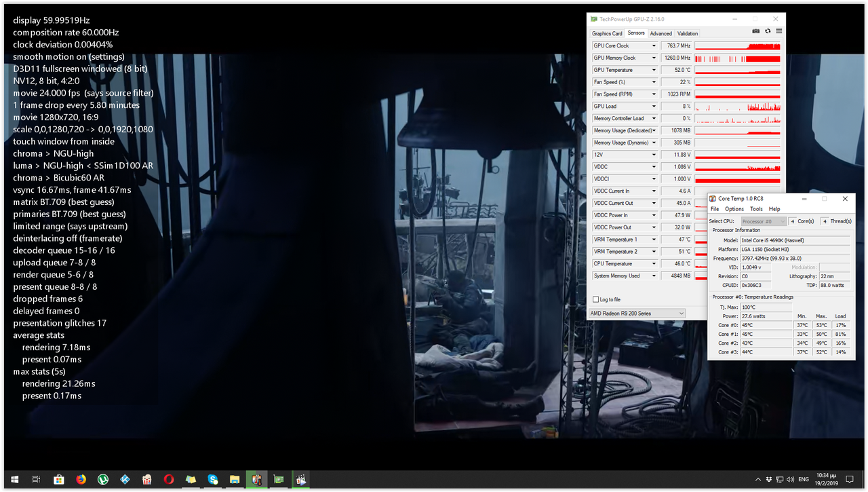This screenshot has height=492, width=868.
Task: Open the GPU-Z hamburger menu
Action: coord(779,31)
